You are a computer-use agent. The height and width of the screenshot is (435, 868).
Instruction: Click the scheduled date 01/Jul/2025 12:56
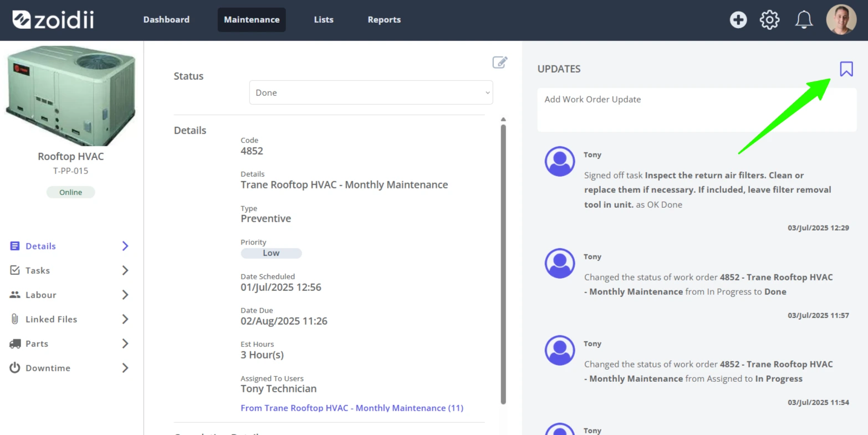point(281,287)
